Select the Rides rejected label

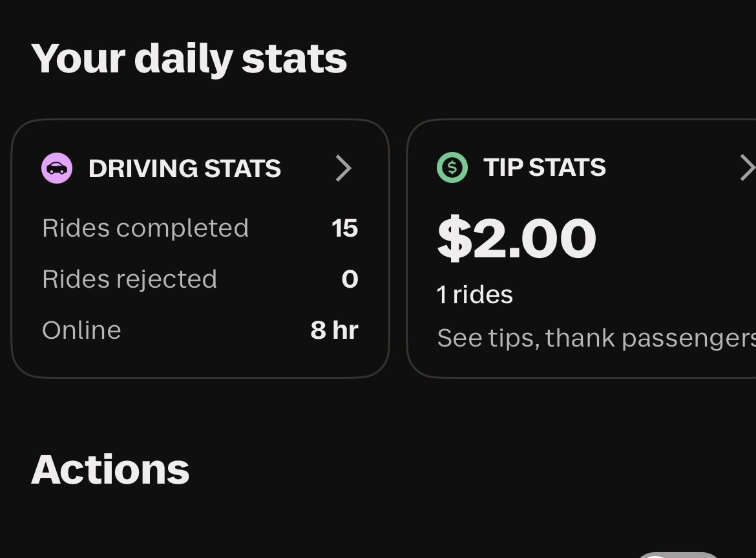point(130,279)
